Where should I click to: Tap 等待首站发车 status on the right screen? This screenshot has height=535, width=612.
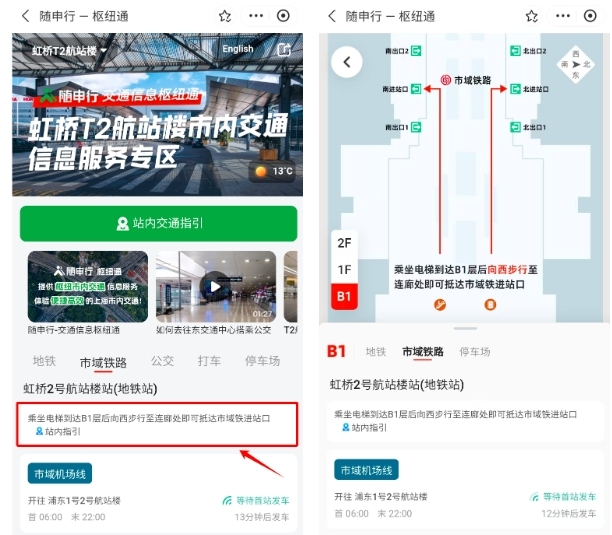point(563,497)
